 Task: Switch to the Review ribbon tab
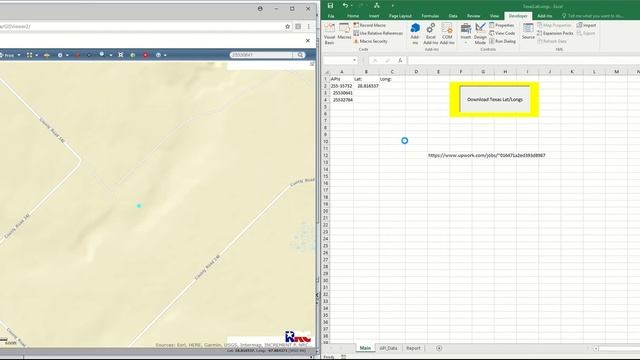[x=473, y=16]
